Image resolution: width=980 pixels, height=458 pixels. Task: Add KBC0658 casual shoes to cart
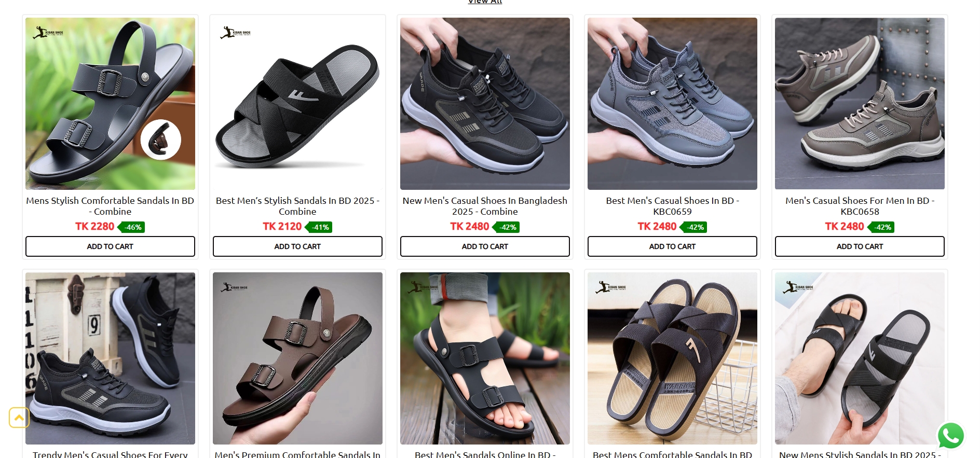[x=860, y=246]
